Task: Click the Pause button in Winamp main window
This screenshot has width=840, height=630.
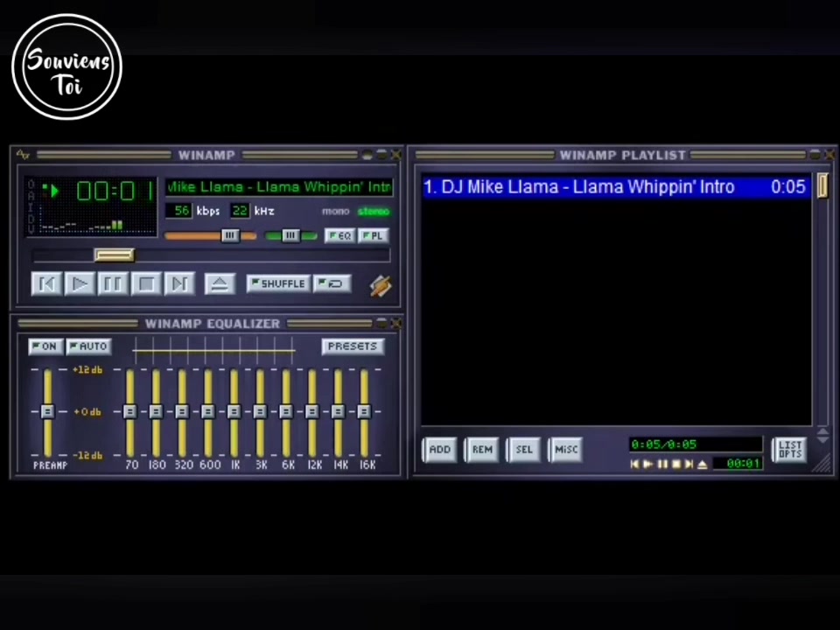Action: [x=113, y=283]
